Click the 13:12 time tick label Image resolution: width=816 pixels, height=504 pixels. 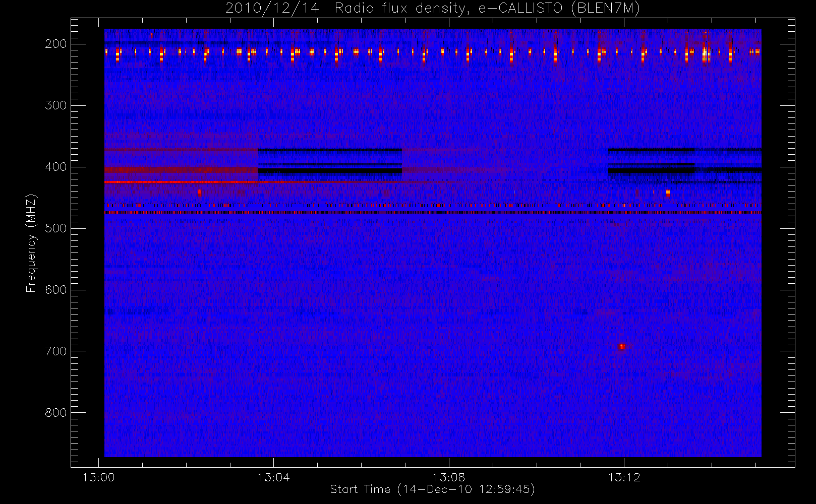(624, 477)
